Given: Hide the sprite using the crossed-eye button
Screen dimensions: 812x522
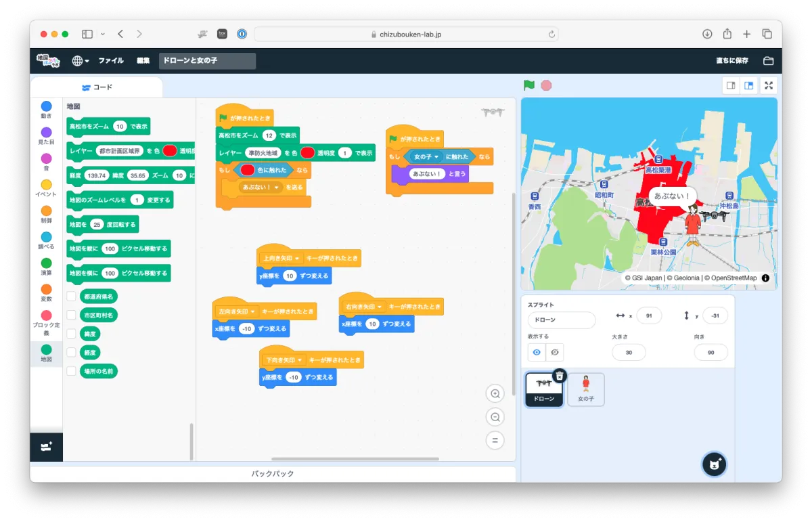Looking at the screenshot, I should 554,352.
